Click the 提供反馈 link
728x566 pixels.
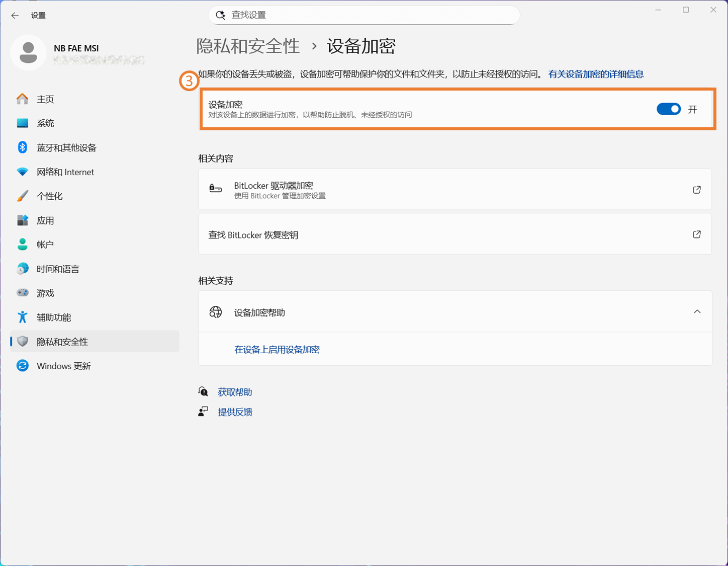pyautogui.click(x=235, y=412)
